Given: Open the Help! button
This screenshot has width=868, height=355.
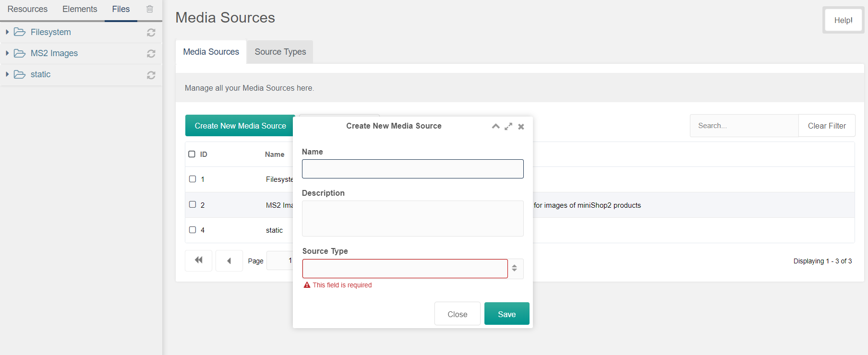Looking at the screenshot, I should 844,20.
